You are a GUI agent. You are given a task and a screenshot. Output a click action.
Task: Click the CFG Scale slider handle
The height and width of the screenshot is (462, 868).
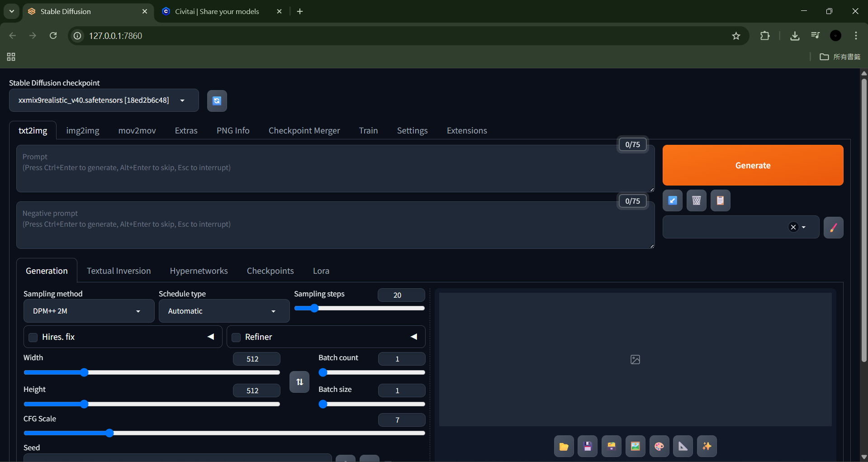point(109,433)
